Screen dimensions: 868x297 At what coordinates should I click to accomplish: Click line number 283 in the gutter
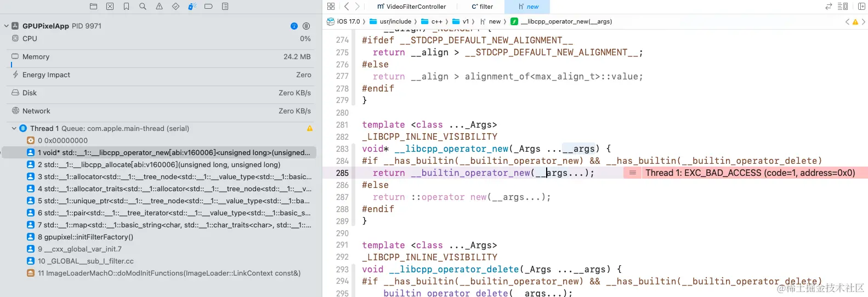click(x=342, y=149)
